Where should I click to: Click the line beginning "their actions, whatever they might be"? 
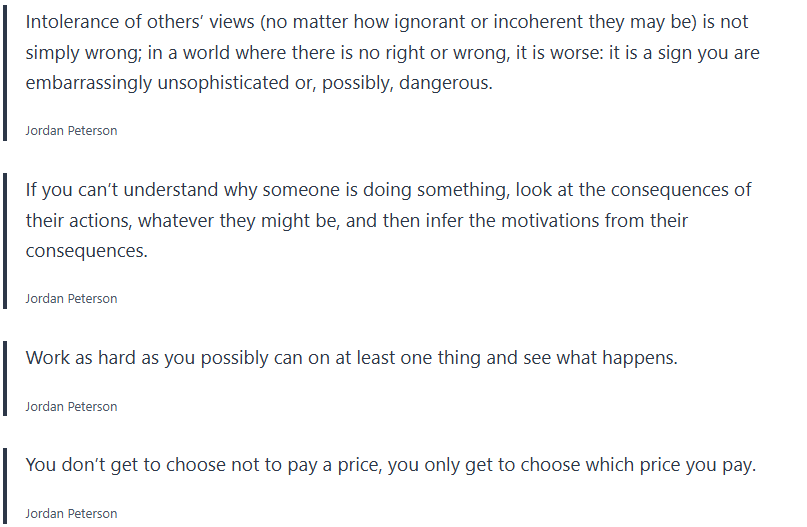click(357, 220)
